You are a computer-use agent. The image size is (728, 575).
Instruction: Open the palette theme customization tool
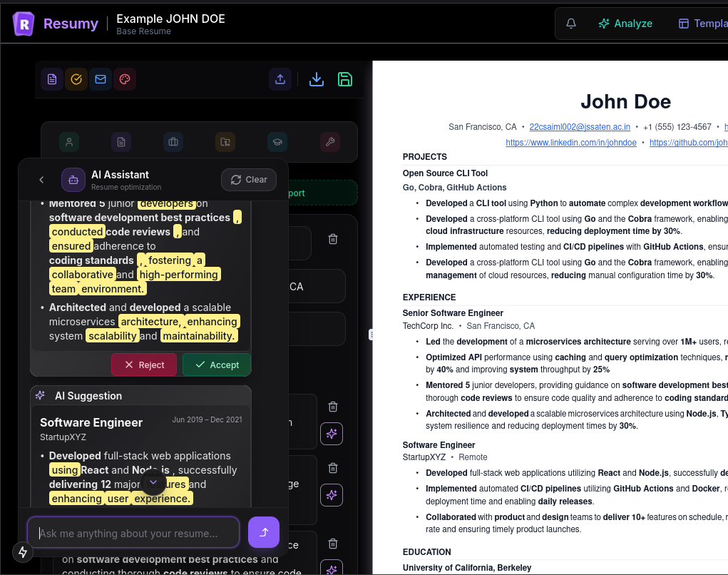pyautogui.click(x=124, y=79)
